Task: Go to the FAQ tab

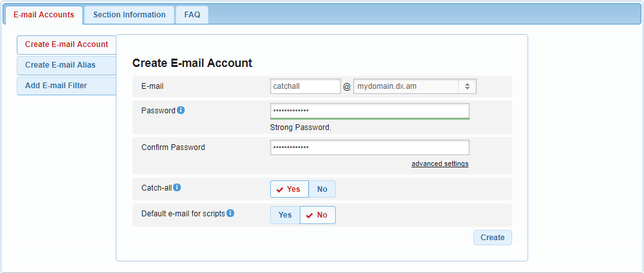Action: coord(192,15)
